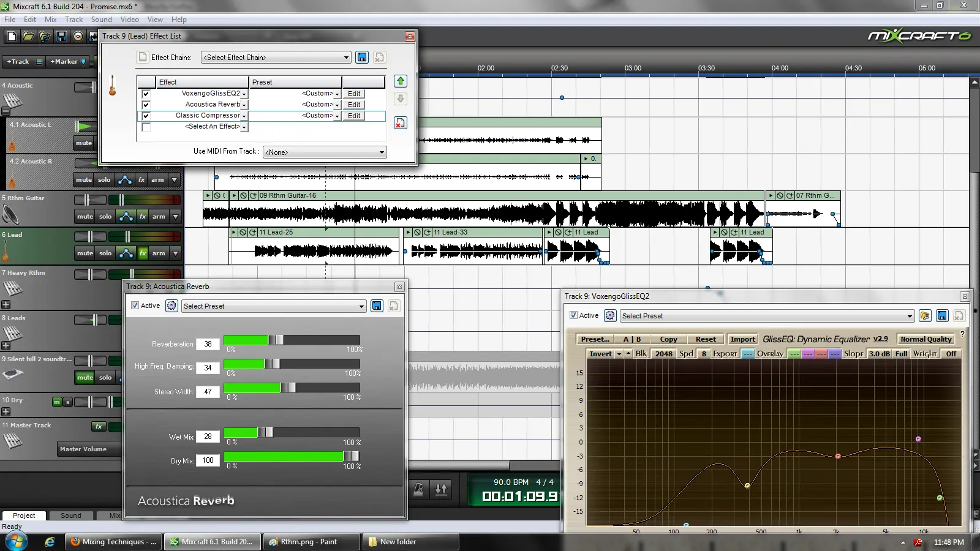Unmute the Silent hill 2 soundtrack track
Image resolution: width=980 pixels, height=551 pixels.
click(85, 377)
